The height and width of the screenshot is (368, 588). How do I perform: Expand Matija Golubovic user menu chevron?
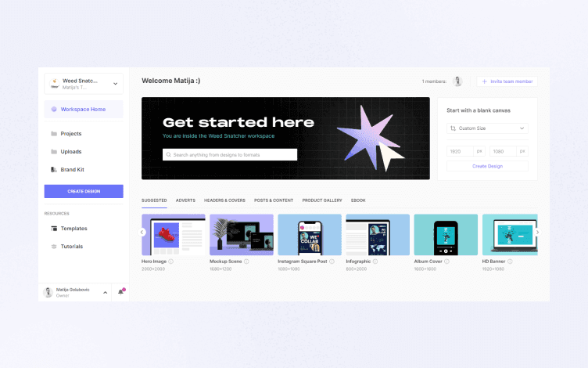coord(106,293)
